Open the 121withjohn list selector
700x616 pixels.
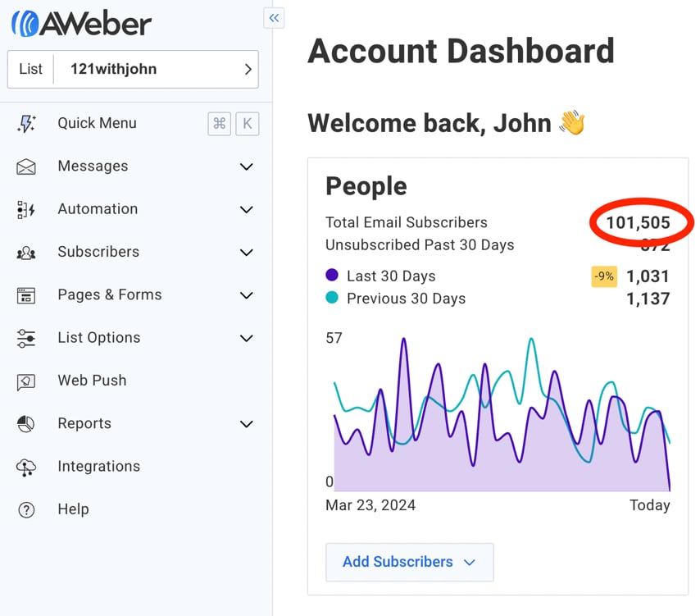coord(133,70)
